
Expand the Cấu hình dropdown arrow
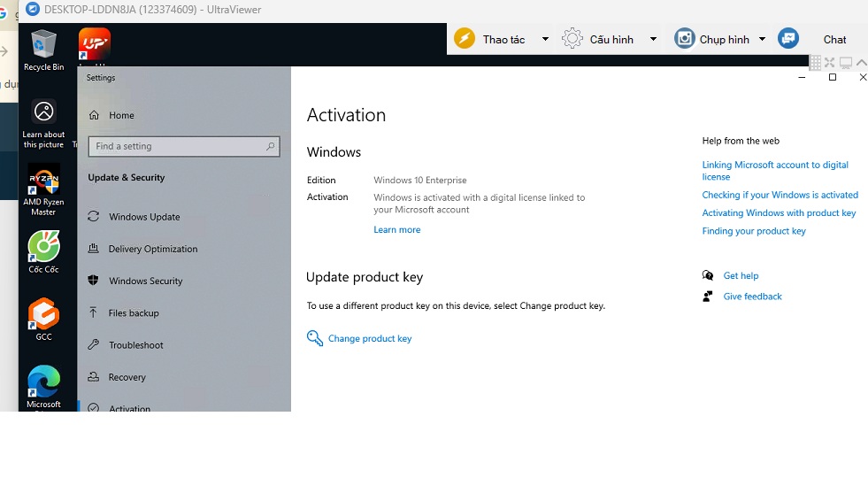[x=653, y=39]
